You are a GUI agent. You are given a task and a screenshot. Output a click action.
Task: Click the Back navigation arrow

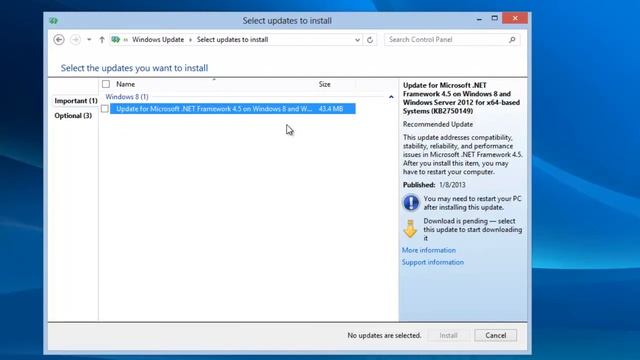59,40
